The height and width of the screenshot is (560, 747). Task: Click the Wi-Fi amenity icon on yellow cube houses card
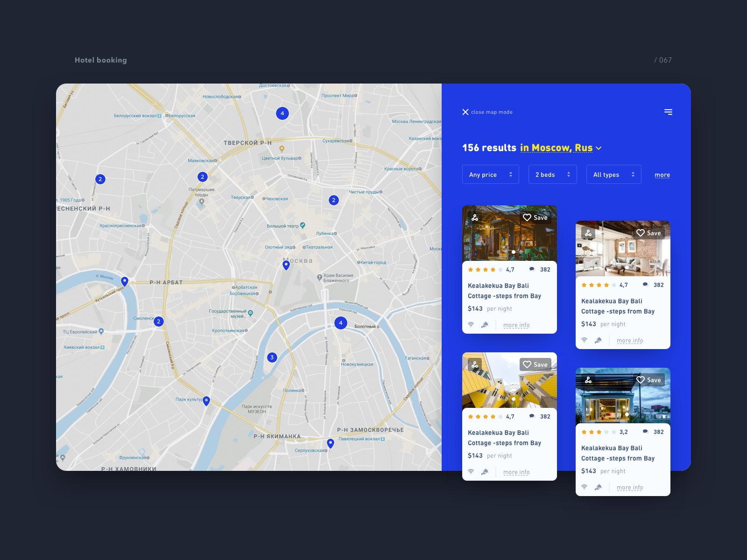[471, 472]
